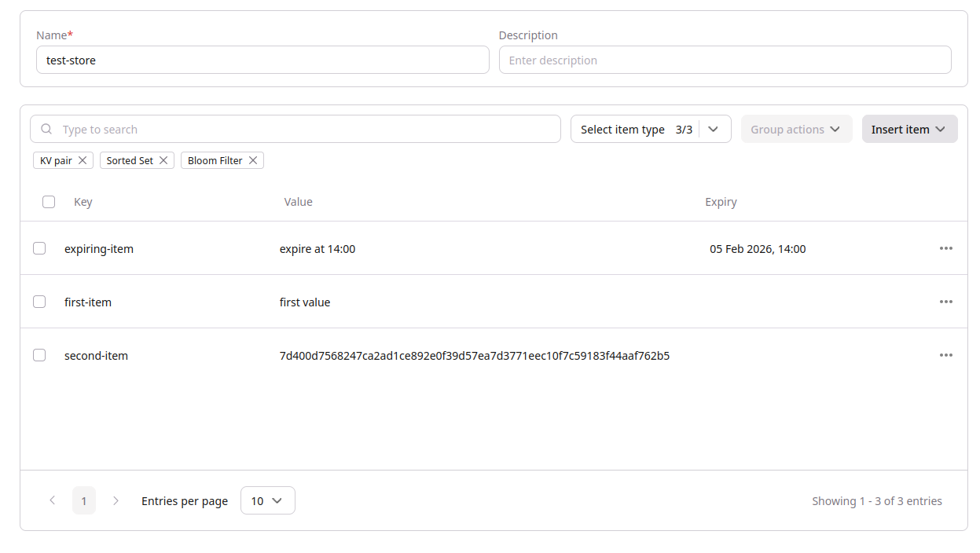Open the Group actions menu
Image resolution: width=980 pixels, height=553 pixels.
point(795,130)
